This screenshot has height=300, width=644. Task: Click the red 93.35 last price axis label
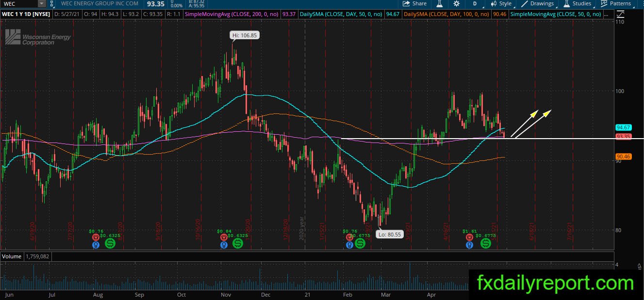(623, 137)
